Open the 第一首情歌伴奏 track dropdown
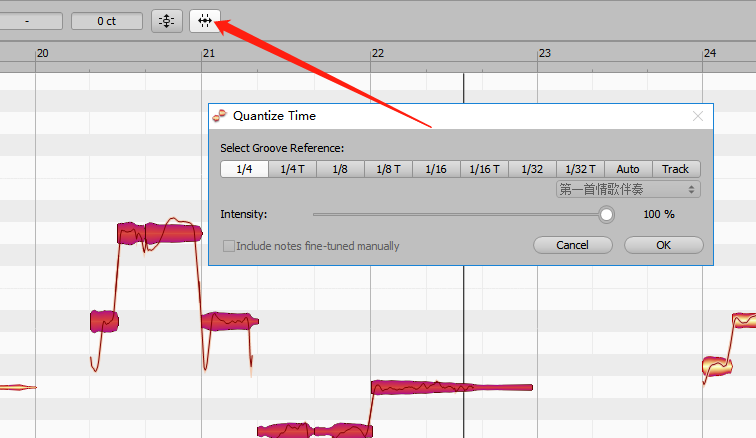The width and height of the screenshot is (756, 438). click(628, 189)
